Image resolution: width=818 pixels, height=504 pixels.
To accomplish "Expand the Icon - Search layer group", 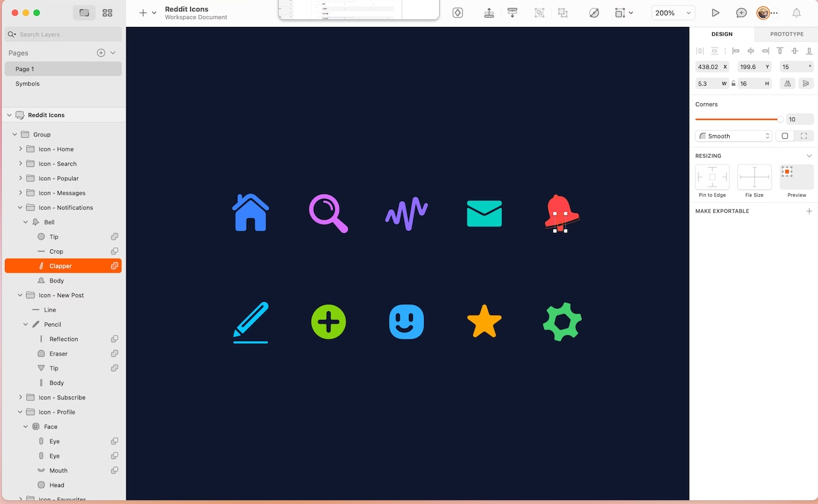I will 21,163.
